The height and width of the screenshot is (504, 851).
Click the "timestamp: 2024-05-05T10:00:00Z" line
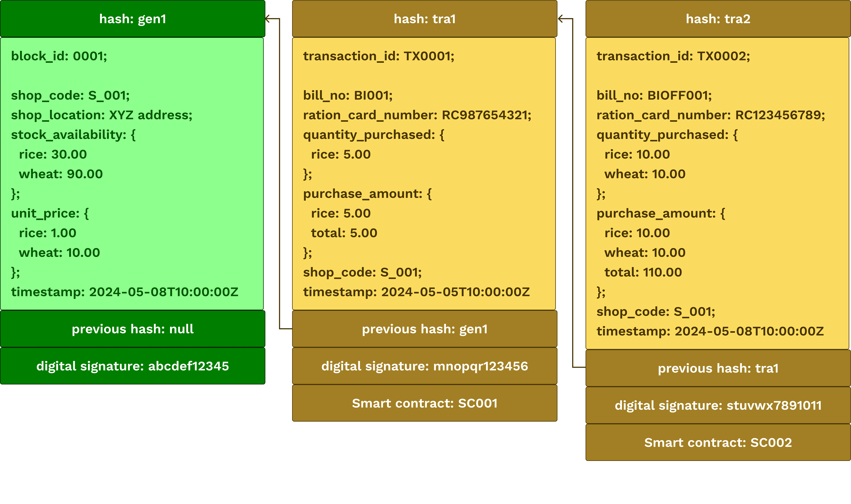[x=416, y=292]
